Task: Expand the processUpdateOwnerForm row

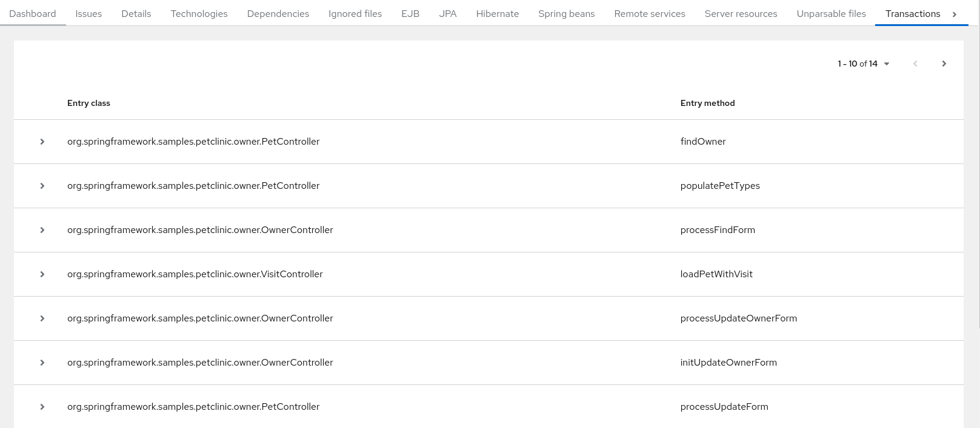Action: coord(42,318)
